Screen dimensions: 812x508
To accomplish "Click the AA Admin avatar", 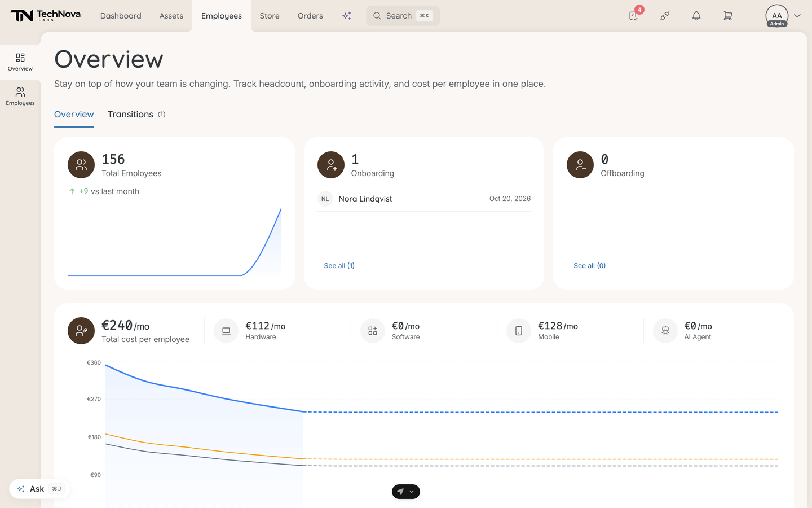I will (777, 16).
